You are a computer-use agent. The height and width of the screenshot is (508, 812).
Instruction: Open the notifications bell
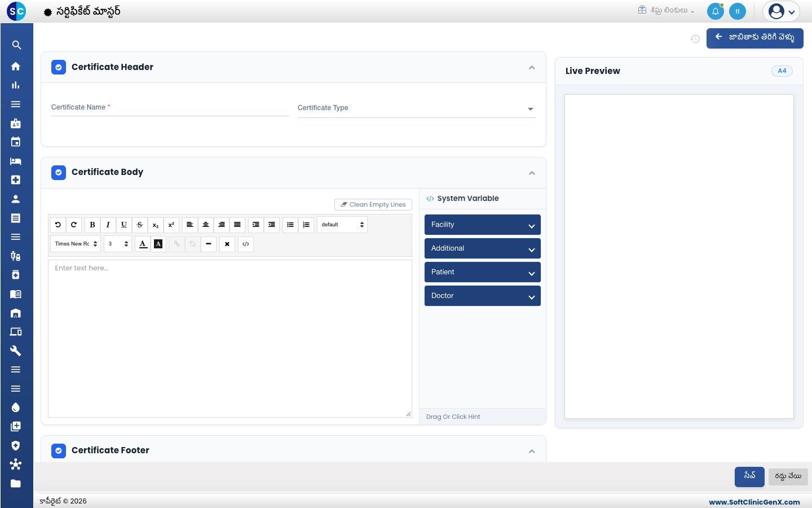tap(716, 11)
